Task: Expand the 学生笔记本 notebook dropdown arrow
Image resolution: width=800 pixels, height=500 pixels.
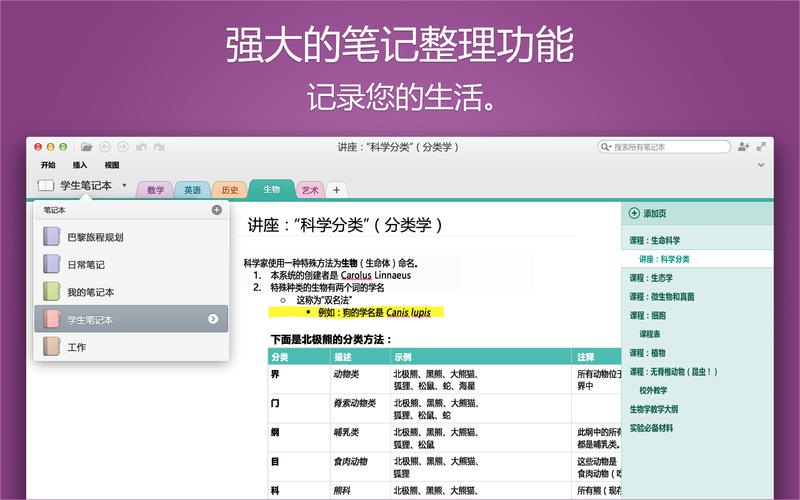Action: [124, 185]
